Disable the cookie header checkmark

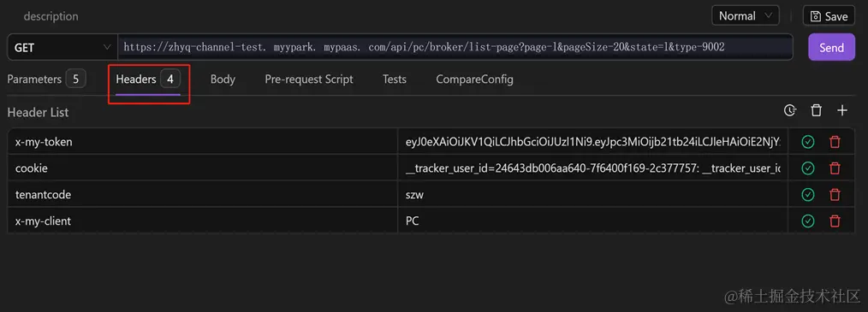pos(808,168)
